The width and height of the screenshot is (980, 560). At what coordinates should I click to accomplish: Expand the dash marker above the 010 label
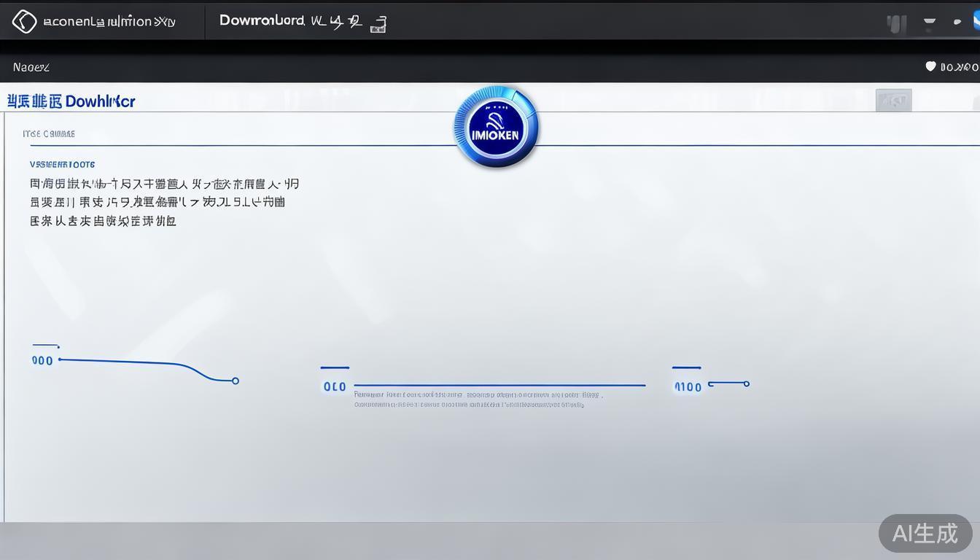tap(334, 367)
